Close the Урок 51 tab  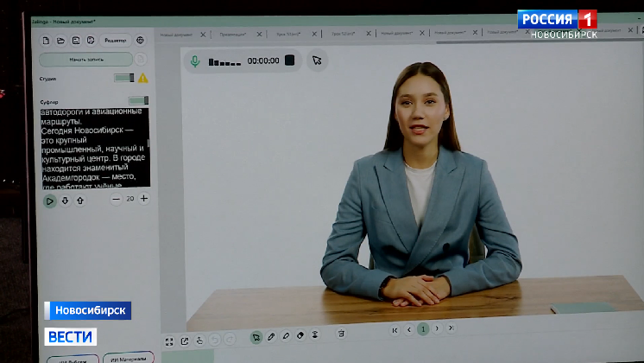[314, 34]
